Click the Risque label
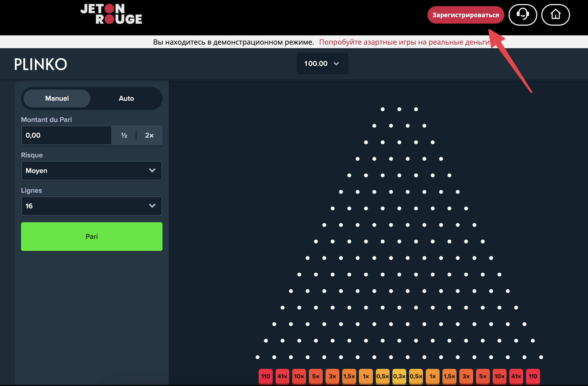The image size is (588, 386). [32, 155]
